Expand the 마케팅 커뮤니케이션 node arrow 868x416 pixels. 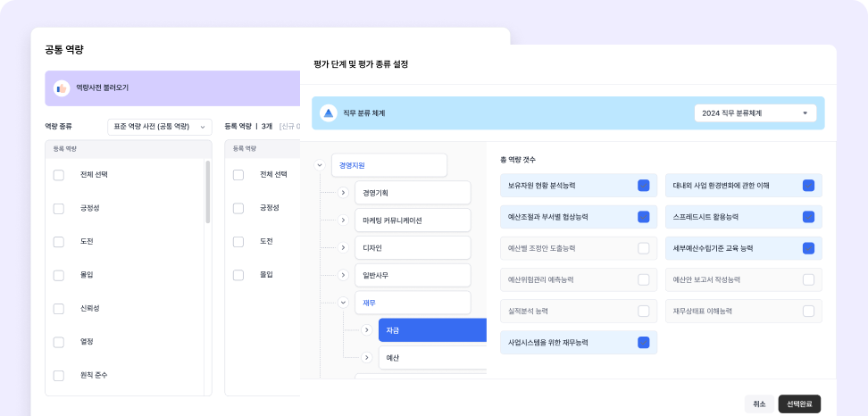[343, 220]
